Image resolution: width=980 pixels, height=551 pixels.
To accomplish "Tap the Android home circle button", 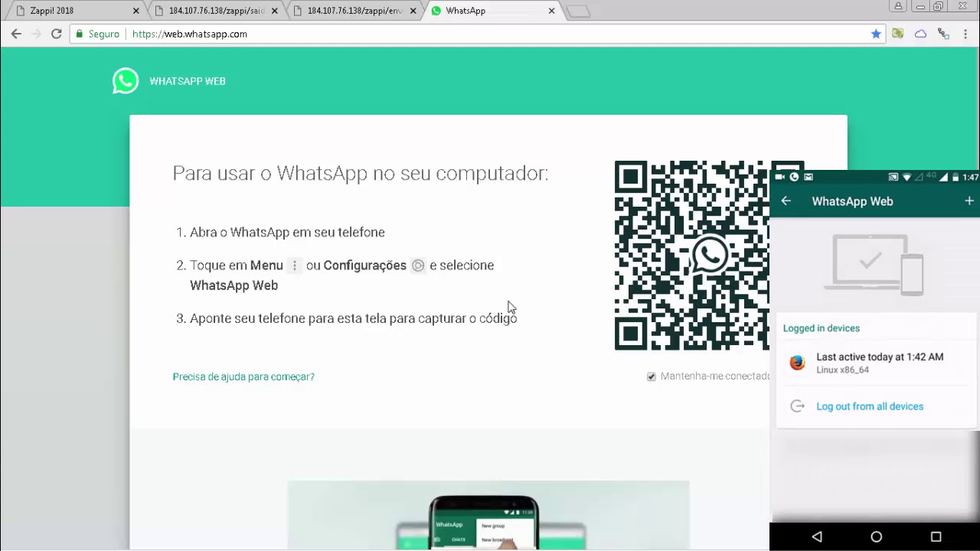I will [x=876, y=537].
